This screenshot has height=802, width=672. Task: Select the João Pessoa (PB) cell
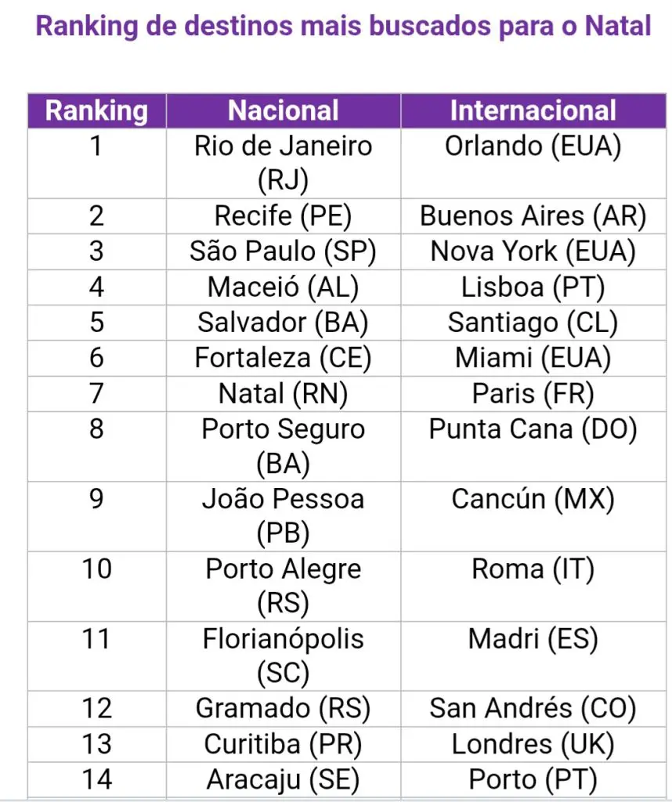tap(284, 517)
